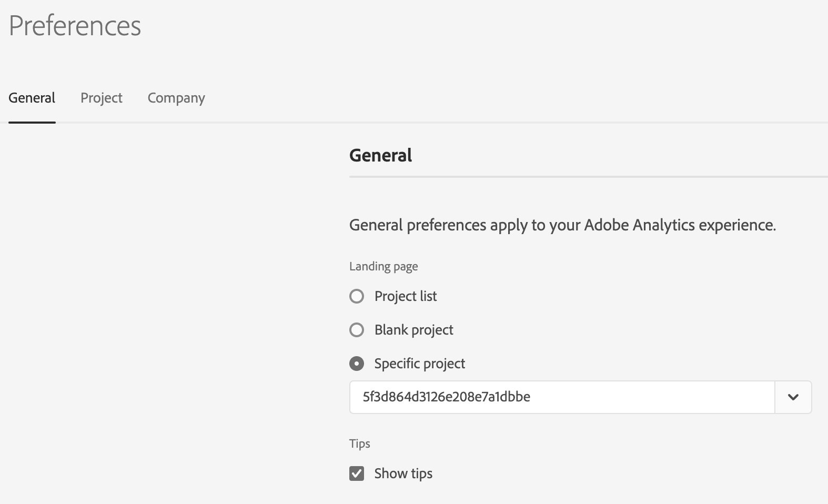
Task: Click the 'Tips' section label
Action: click(x=360, y=443)
